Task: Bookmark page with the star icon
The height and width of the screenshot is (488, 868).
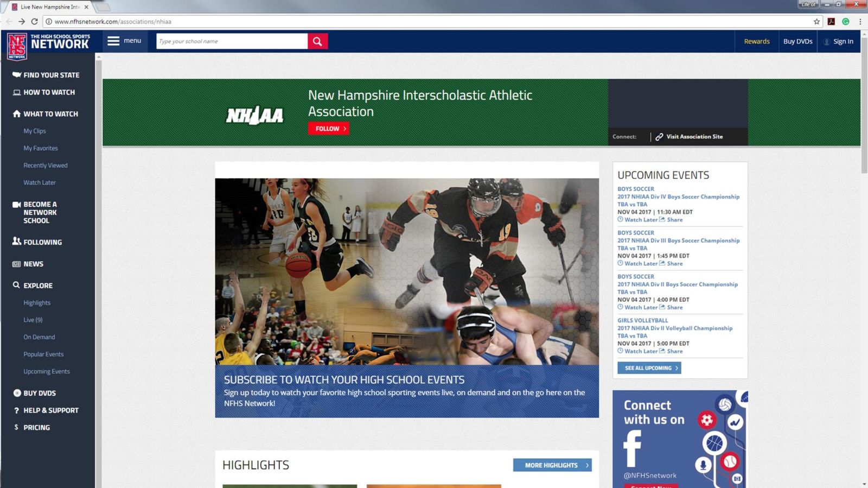Action: point(816,22)
